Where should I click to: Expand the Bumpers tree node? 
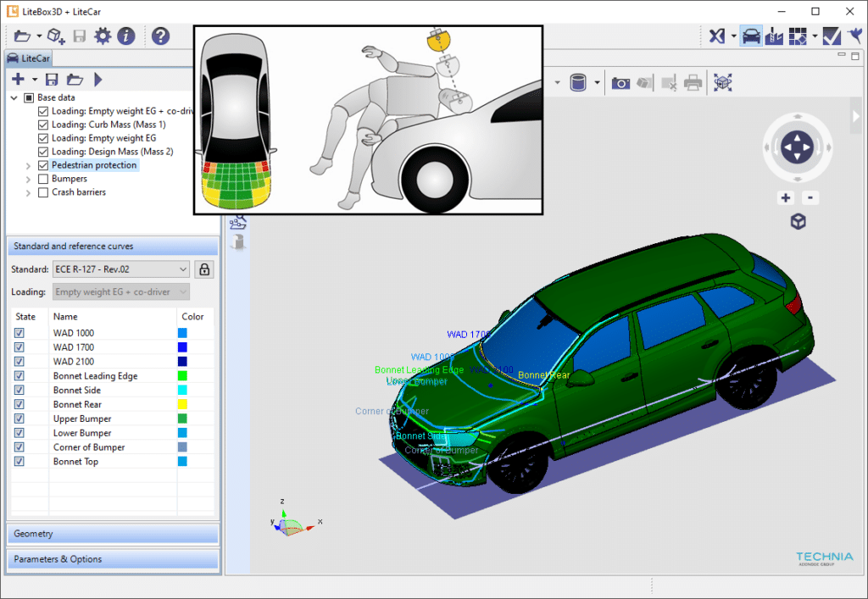(x=28, y=180)
